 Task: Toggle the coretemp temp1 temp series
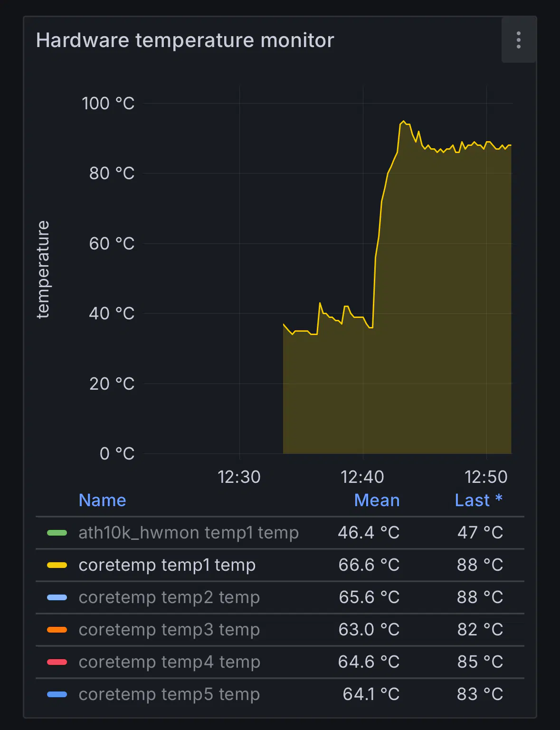[167, 565]
